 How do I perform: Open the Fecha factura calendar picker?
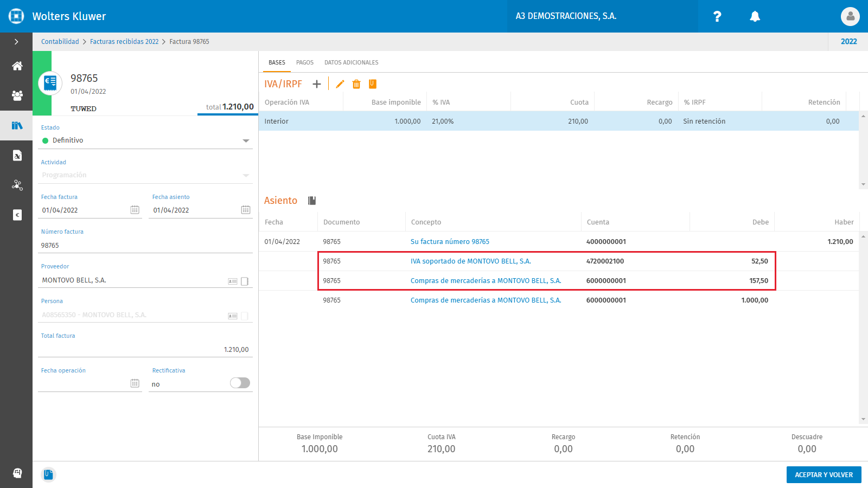point(135,210)
